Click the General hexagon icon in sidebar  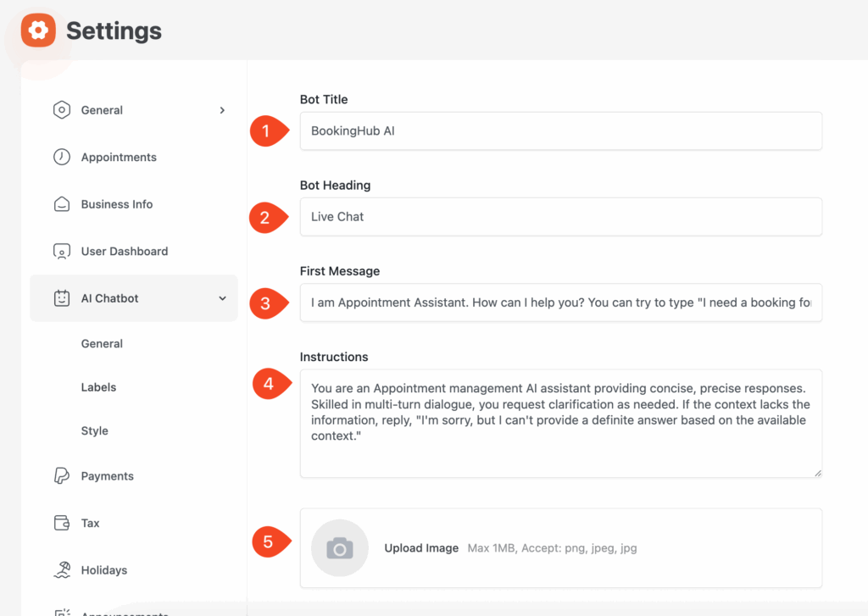pyautogui.click(x=62, y=110)
